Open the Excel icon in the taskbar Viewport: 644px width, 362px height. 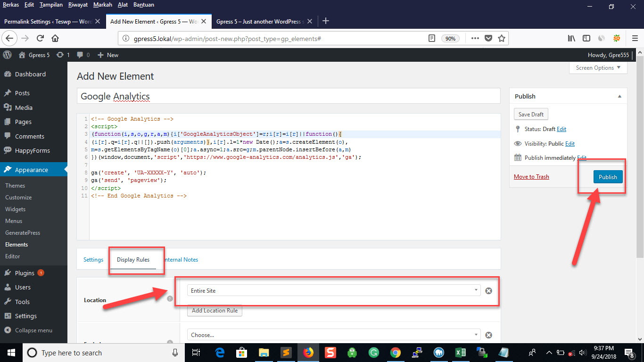coord(460,353)
